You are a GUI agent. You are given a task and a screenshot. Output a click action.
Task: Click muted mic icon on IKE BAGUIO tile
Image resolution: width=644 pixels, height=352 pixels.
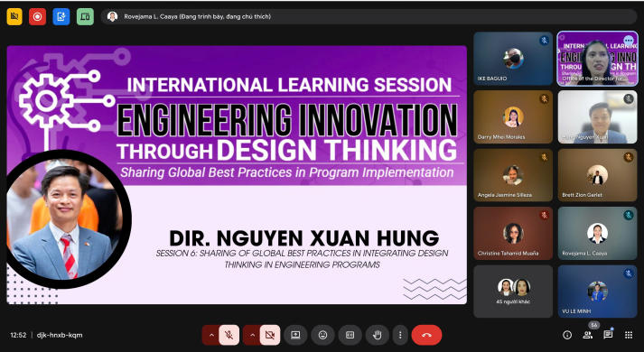545,41
